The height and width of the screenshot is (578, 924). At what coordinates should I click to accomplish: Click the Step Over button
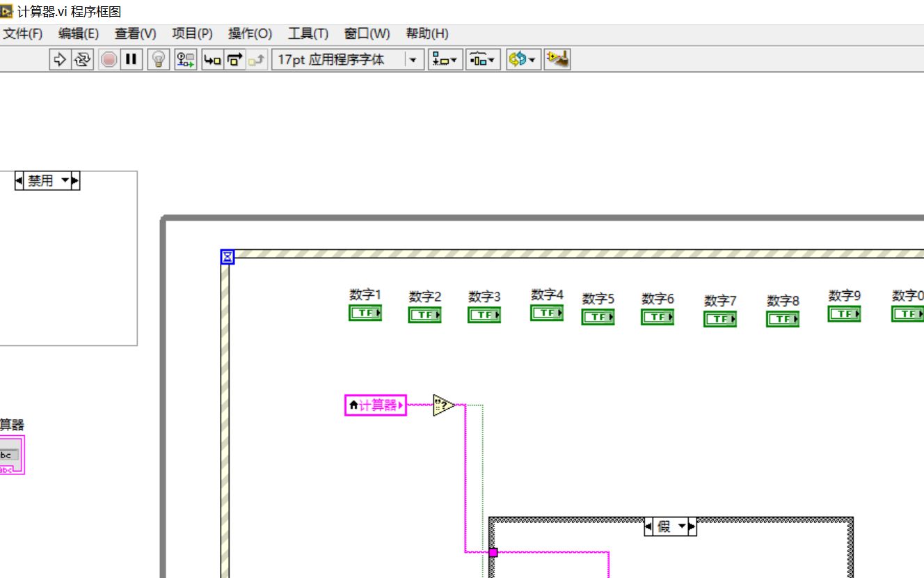234,60
